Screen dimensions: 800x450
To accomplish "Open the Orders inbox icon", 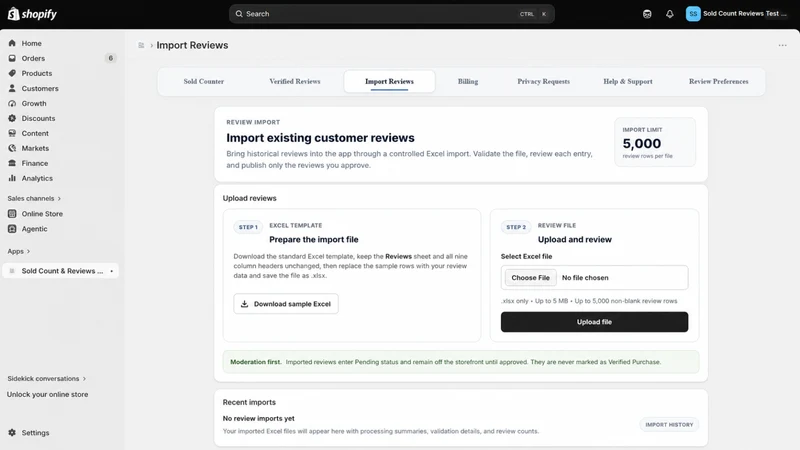I will coord(12,58).
